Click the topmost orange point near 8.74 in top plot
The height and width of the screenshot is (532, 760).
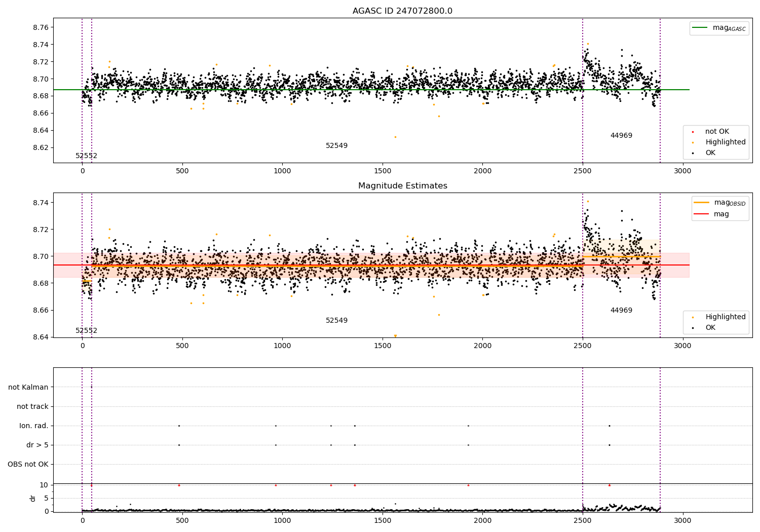click(588, 44)
